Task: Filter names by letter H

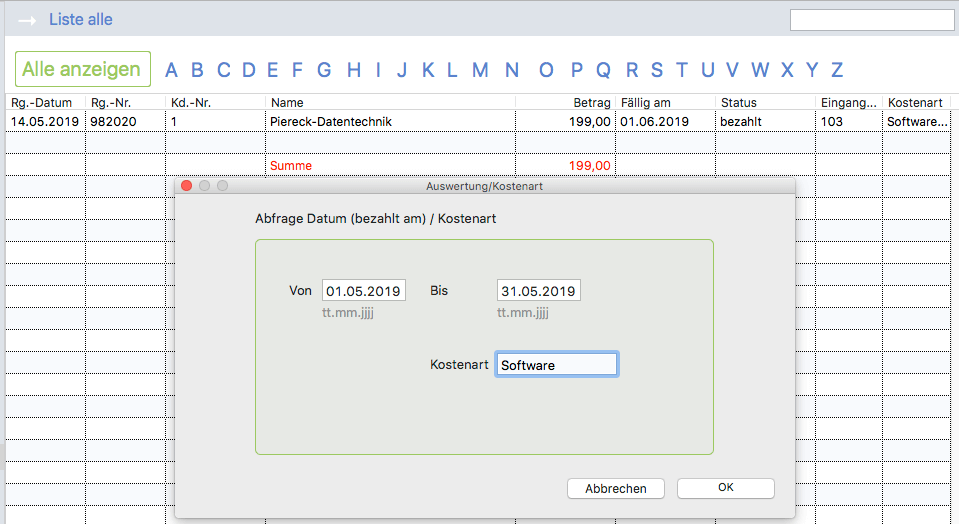Action: tap(354, 70)
